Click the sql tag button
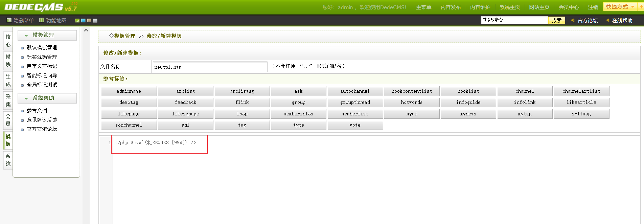Viewport: 644px width, 224px height. tap(185, 125)
